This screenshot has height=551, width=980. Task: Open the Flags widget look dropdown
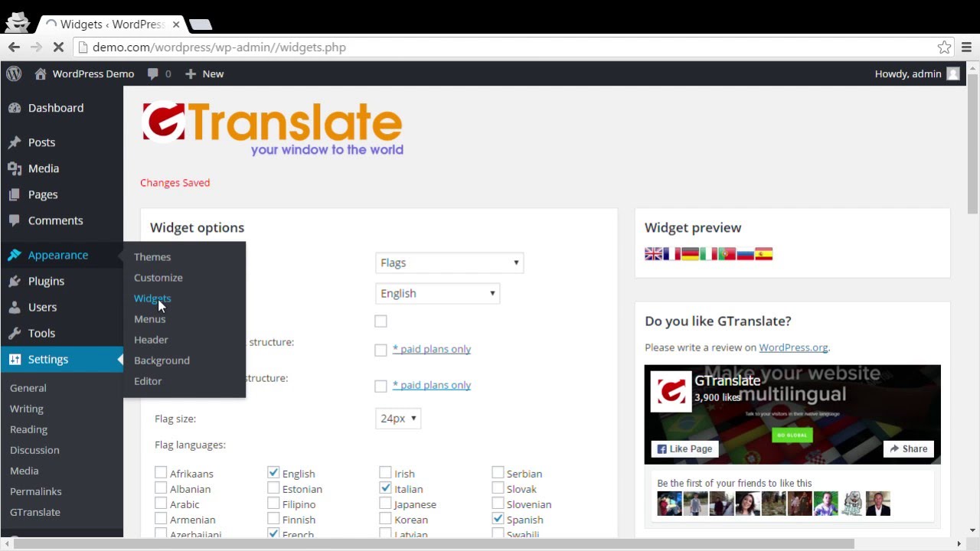449,262
